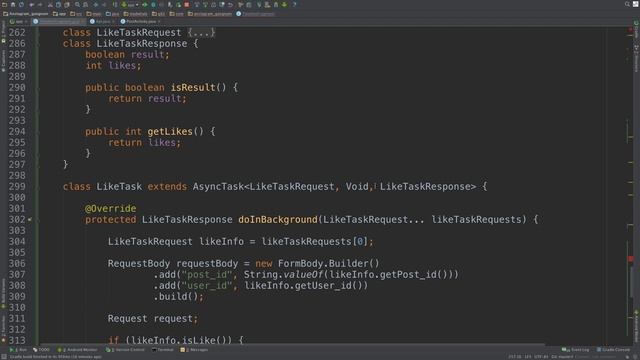
Task: Click the VCS revert toolbar icon
Action: (230, 4)
